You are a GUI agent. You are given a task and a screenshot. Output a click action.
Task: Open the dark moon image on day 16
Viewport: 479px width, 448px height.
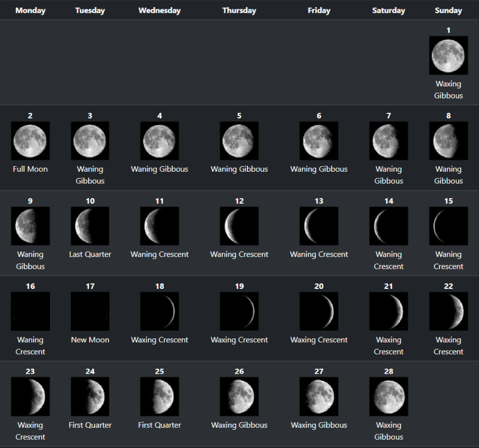30,312
